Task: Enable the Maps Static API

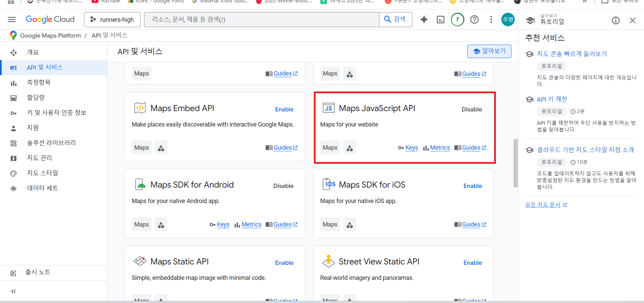Action: pyautogui.click(x=284, y=263)
